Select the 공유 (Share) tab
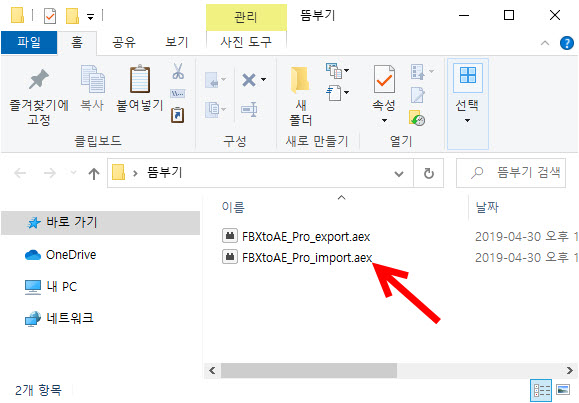This screenshot has width=579, height=403. pyautogui.click(x=124, y=43)
